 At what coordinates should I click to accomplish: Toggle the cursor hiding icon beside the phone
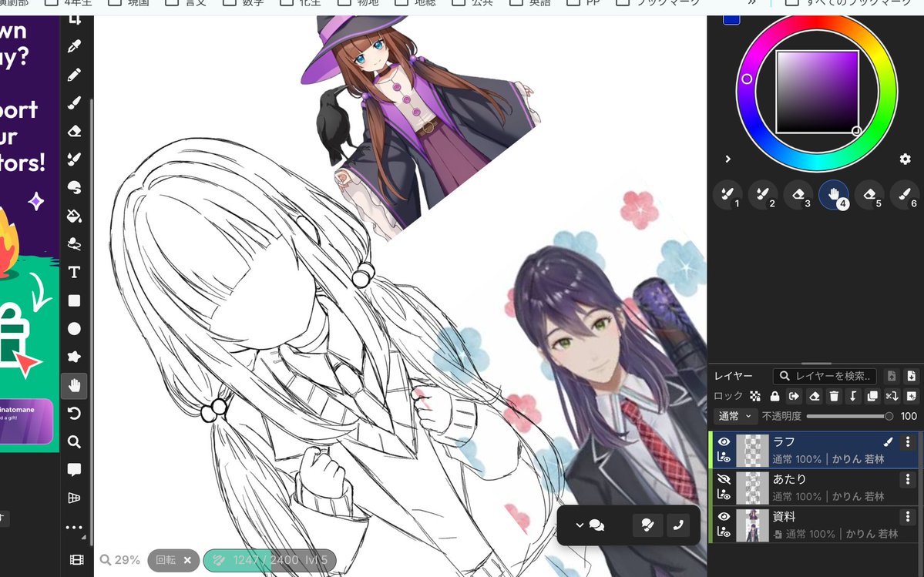point(647,525)
